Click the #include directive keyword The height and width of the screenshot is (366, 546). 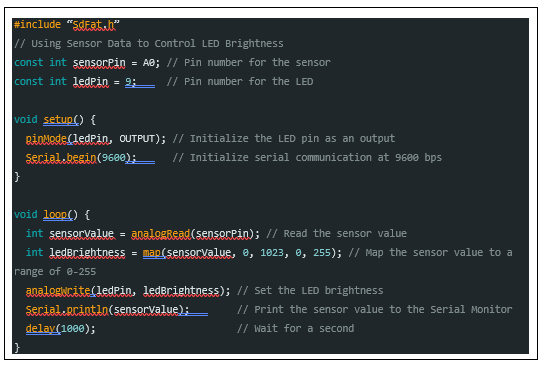click(37, 24)
